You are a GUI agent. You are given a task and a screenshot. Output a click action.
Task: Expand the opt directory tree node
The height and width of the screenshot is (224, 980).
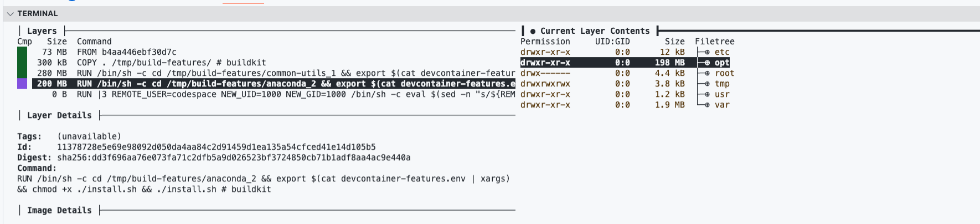click(x=707, y=63)
